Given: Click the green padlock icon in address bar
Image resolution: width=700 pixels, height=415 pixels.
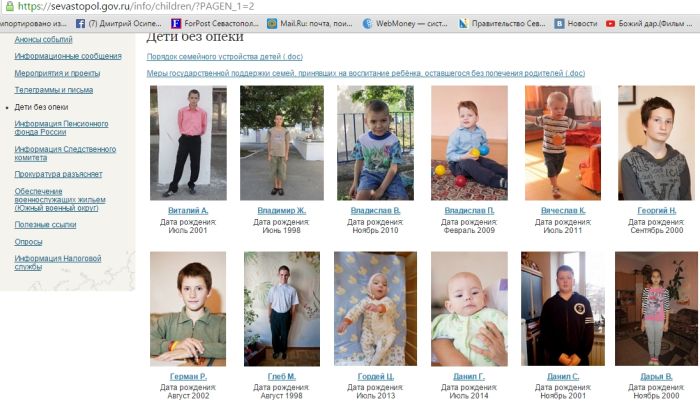Looking at the screenshot, I should [9, 6].
